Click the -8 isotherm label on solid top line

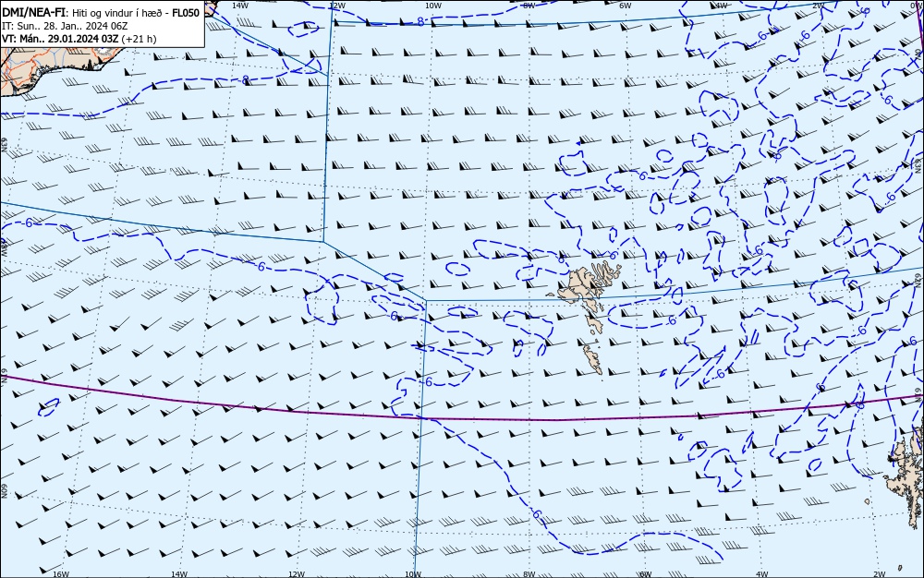coord(420,21)
